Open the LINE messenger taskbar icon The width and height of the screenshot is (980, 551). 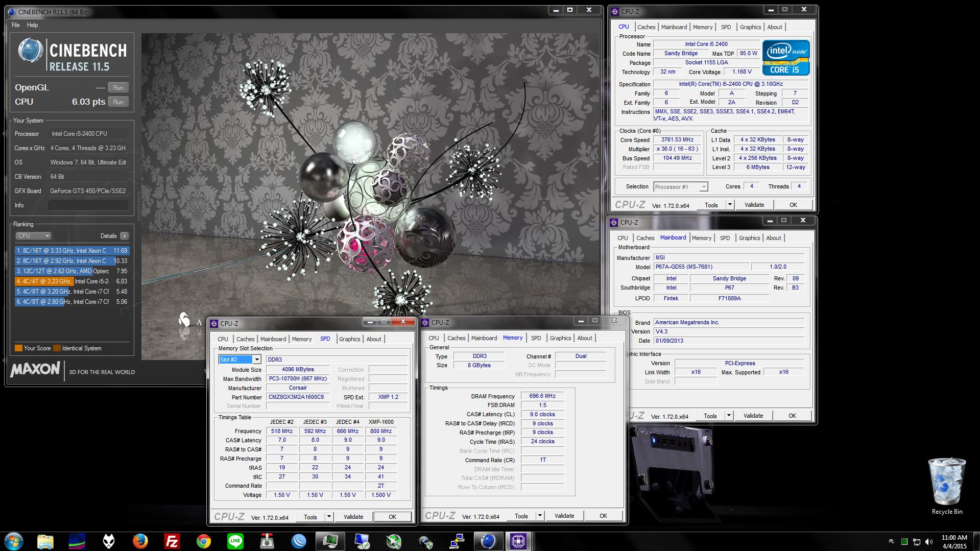point(235,541)
